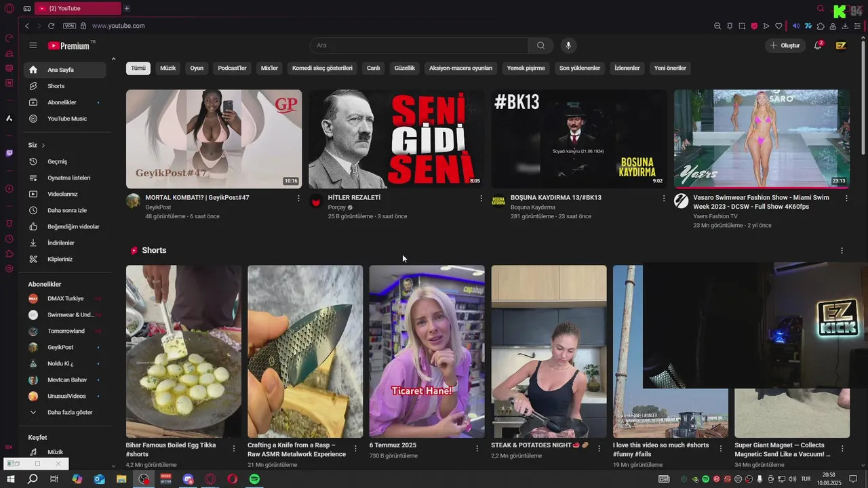Viewport: 868px width, 488px height.
Task: Open Beğendiğim videolar in sidebar
Action: click(65, 227)
